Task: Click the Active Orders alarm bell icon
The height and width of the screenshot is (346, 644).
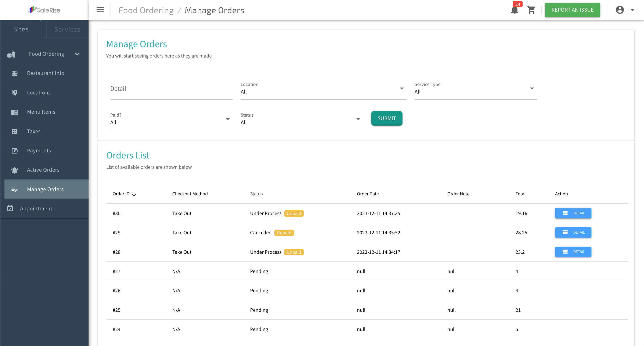Action: [x=15, y=170]
